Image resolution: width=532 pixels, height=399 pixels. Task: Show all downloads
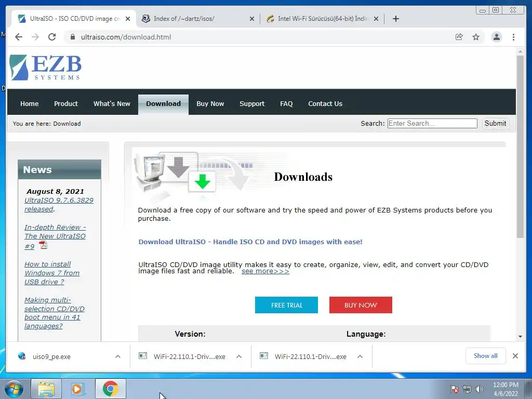click(x=486, y=356)
